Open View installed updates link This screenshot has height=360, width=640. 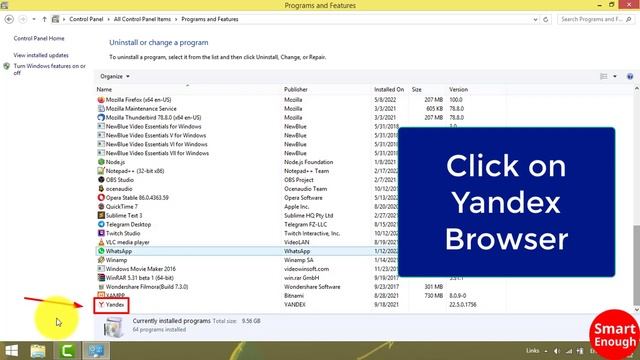tap(41, 55)
